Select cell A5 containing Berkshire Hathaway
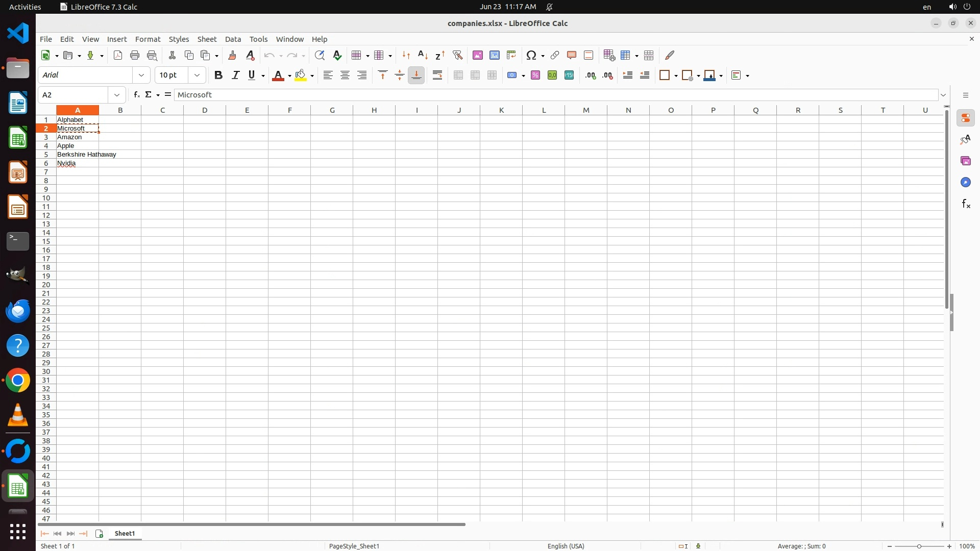 click(77, 154)
